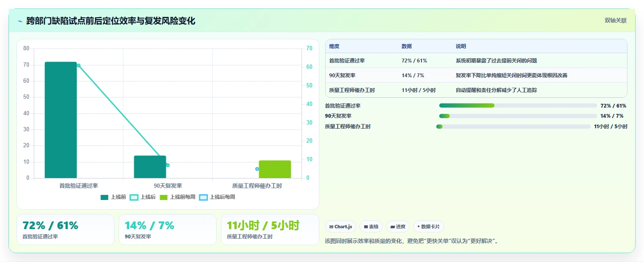Open the 72% / 61% data card
The image size is (644, 262).
(65, 230)
